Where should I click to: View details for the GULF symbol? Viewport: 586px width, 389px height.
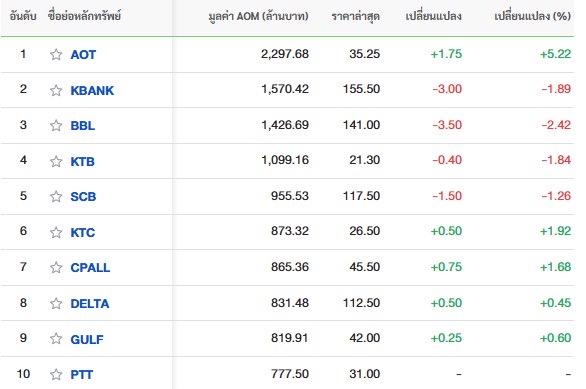87,339
